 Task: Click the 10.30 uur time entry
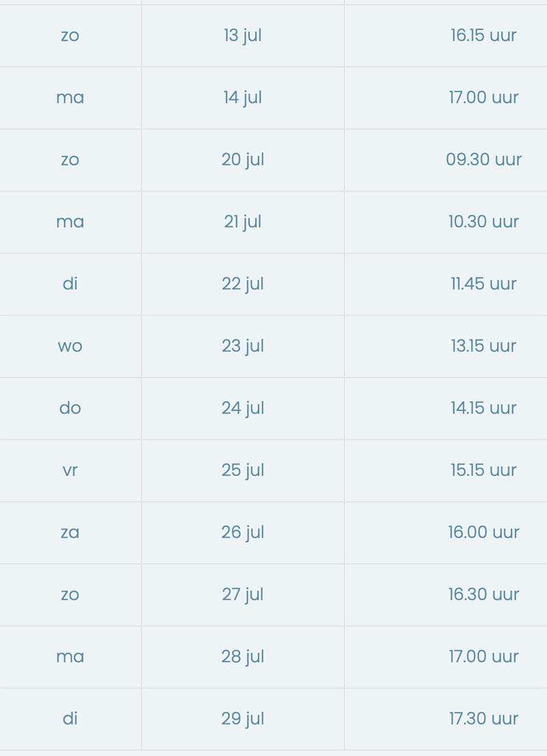(483, 222)
